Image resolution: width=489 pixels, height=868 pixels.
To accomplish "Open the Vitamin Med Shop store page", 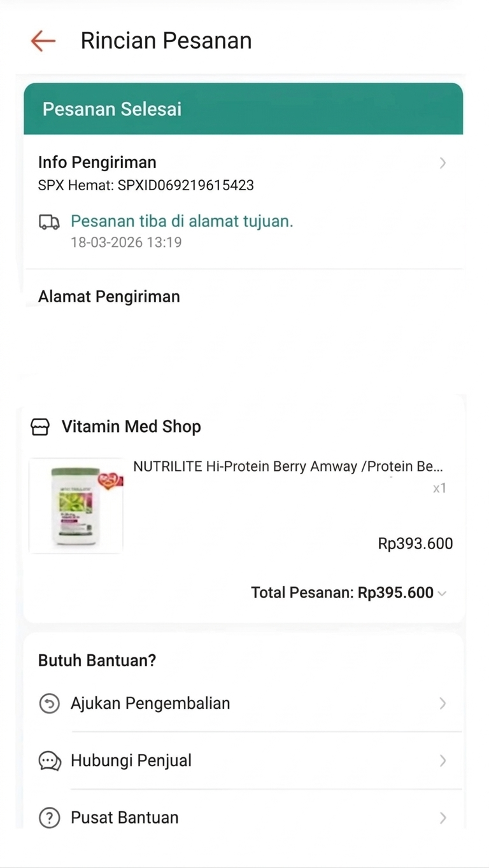I will click(131, 427).
